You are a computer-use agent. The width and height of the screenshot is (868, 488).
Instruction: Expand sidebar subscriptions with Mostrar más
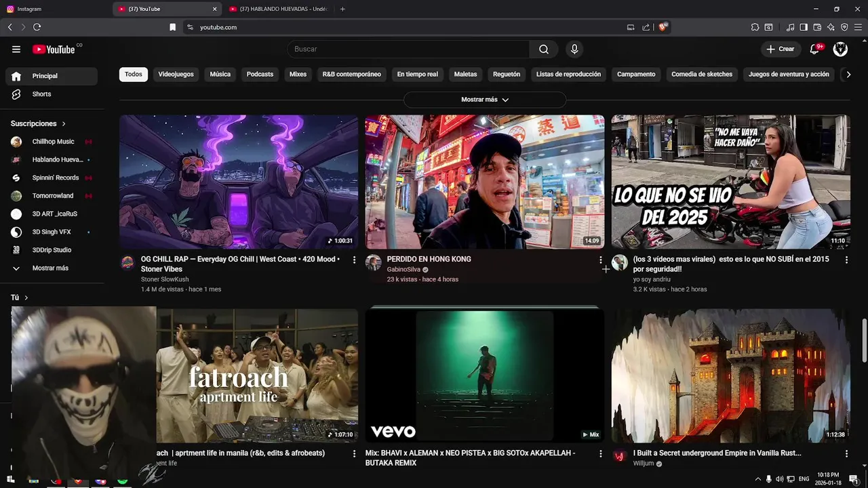[x=52, y=268]
